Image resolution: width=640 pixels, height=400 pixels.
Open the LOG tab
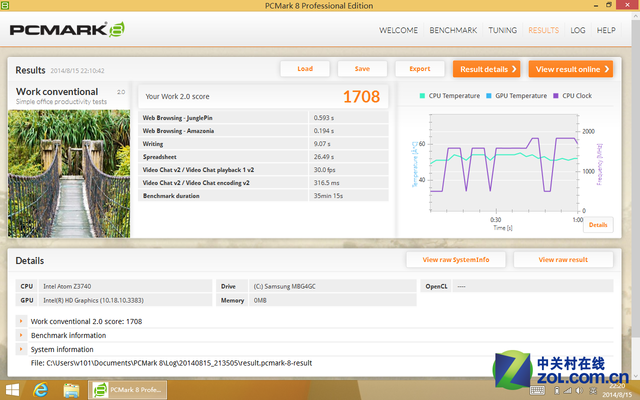(x=578, y=30)
